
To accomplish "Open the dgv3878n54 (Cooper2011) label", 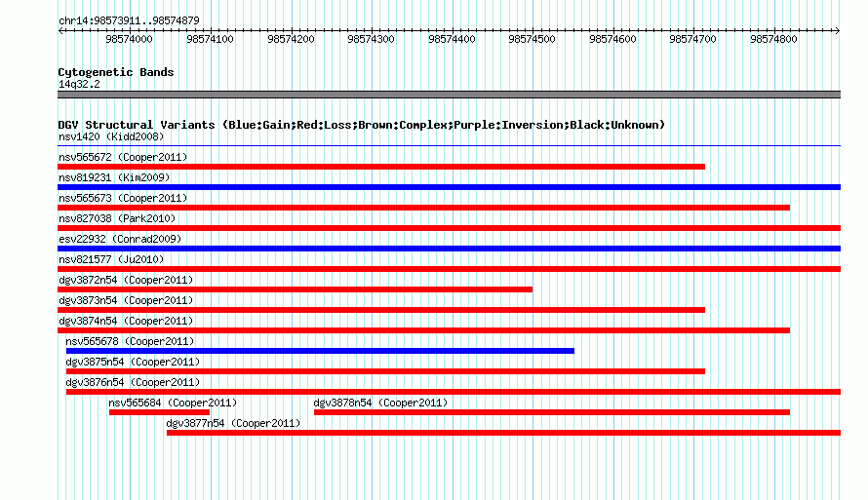I will click(x=381, y=403).
